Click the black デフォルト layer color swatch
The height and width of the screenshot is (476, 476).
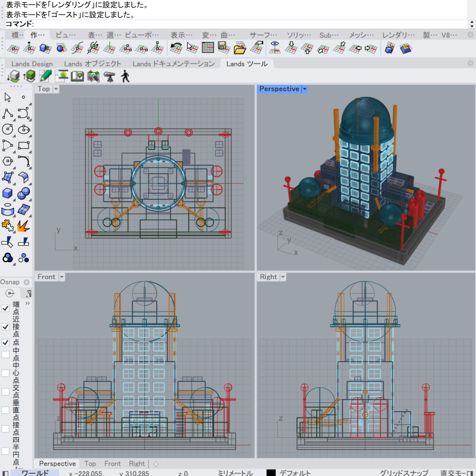[x=271, y=473]
